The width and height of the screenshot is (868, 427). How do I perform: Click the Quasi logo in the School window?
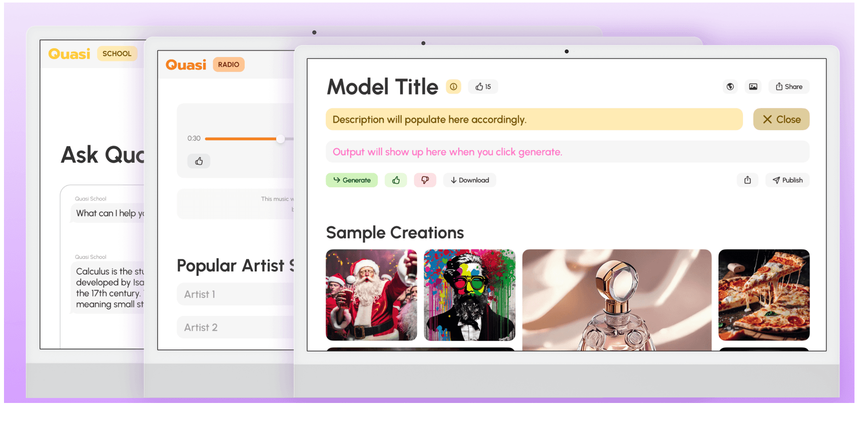(70, 54)
